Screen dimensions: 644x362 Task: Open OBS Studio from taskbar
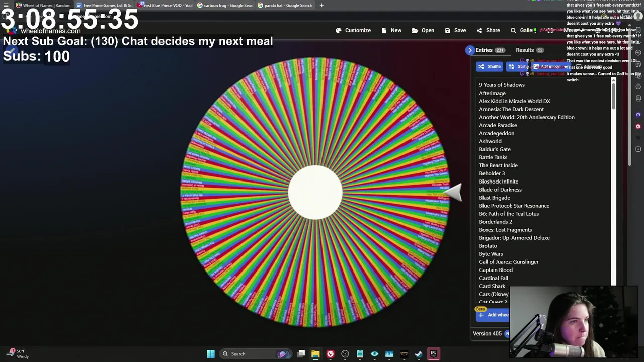pos(345,354)
